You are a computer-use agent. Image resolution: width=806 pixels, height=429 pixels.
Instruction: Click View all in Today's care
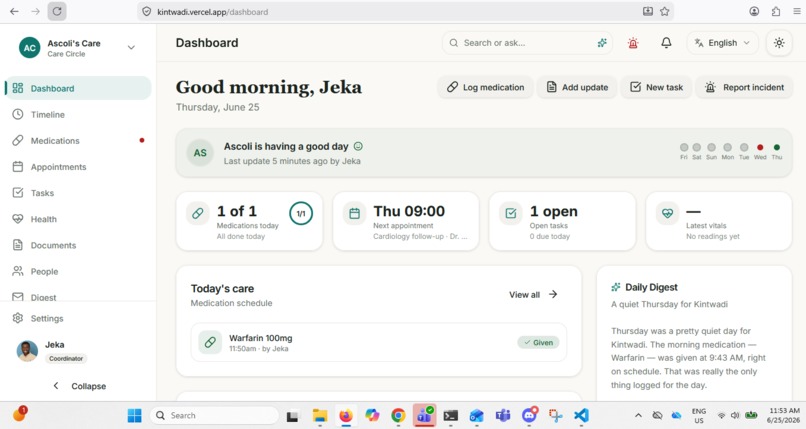[533, 294]
